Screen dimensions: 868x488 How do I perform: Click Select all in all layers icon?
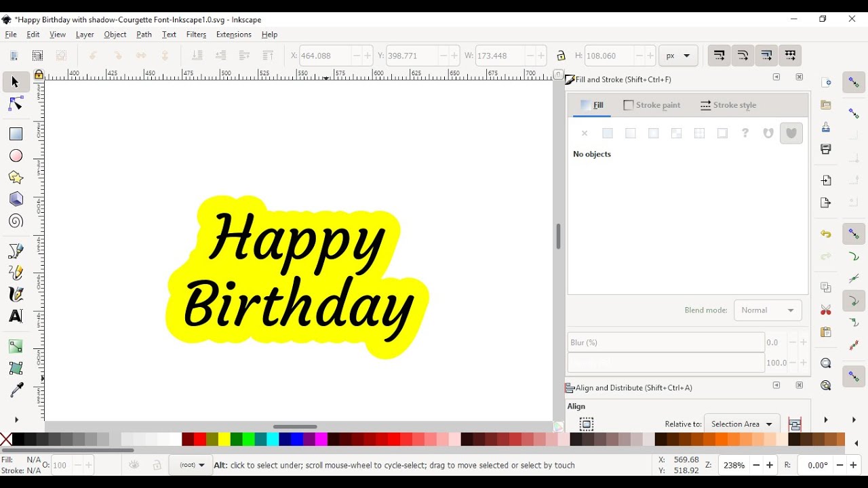point(38,56)
